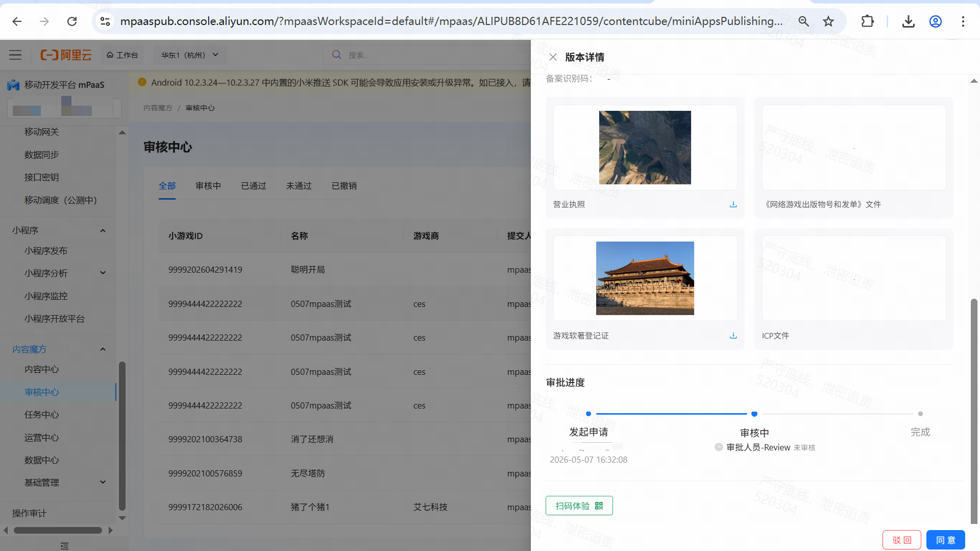Close the 版本详情 panel

tap(553, 57)
